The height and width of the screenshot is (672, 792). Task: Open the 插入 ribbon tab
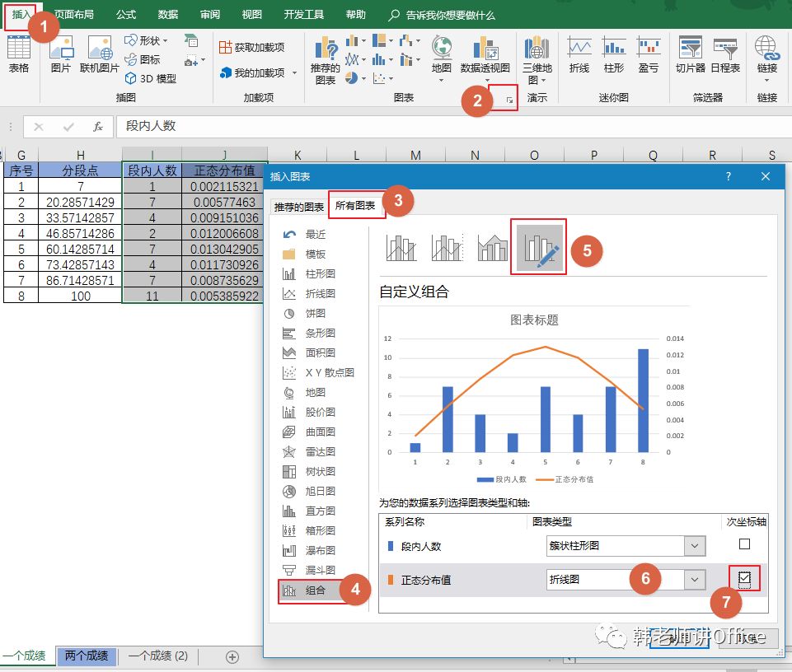[21, 14]
